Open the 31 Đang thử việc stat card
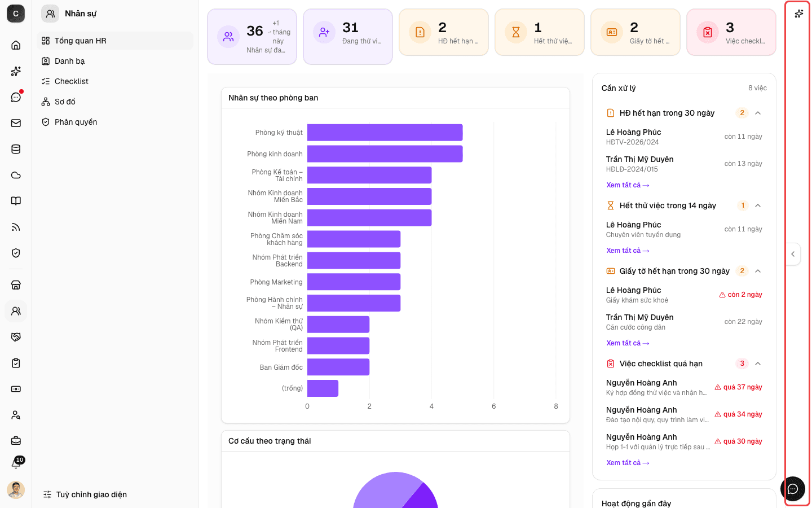Screen dimensions: 812x508 click(x=348, y=37)
